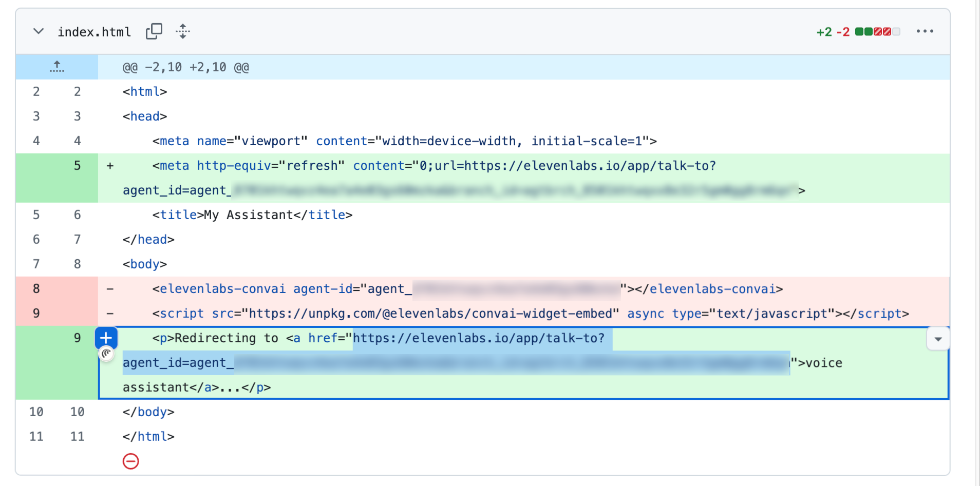Click the "voice assistant" link text line

(x=523, y=363)
